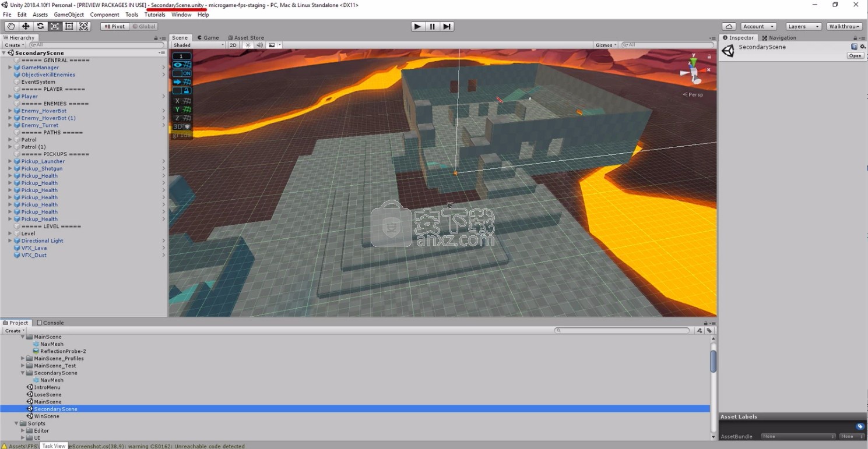Toggle Pivot handle position
Screen dimensions: 868x449
click(x=114, y=26)
